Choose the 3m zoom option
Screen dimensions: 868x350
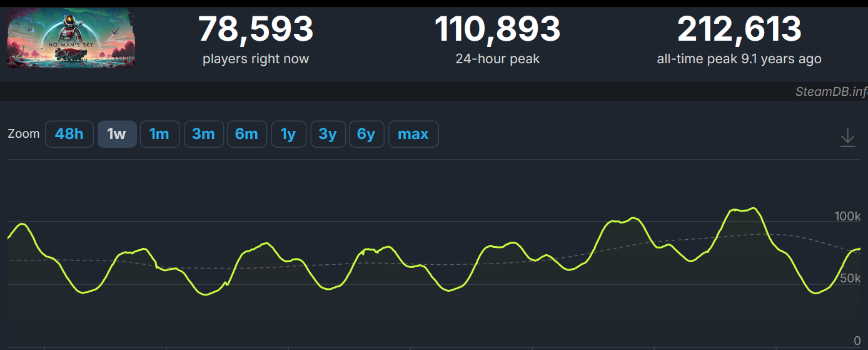tap(204, 134)
